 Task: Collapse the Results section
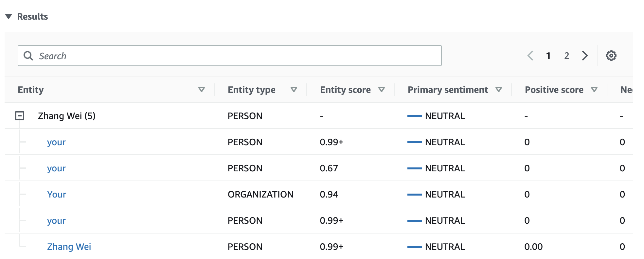(9, 16)
